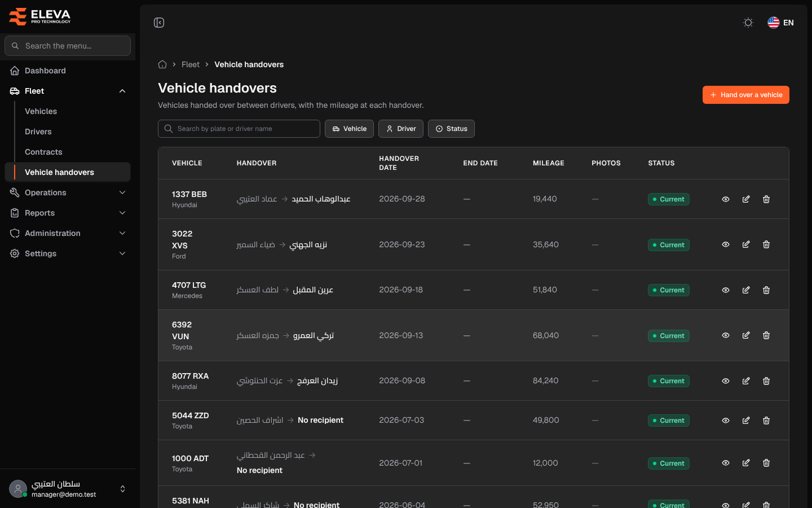812x508 pixels.
Task: Focus the Search the menu field
Action: click(68, 46)
